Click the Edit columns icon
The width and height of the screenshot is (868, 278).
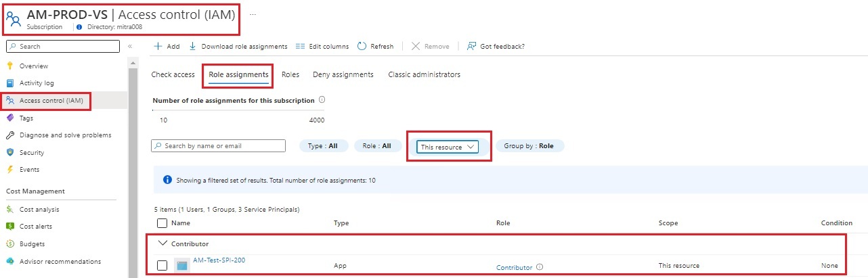(x=301, y=46)
